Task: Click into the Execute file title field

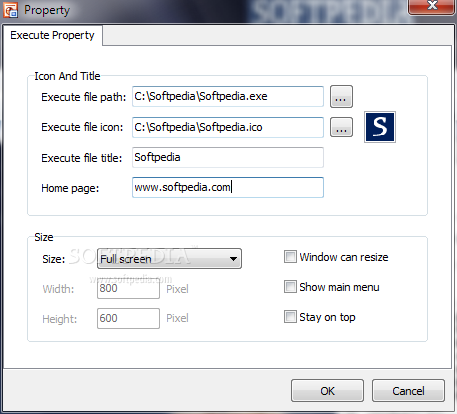Action: (x=228, y=157)
